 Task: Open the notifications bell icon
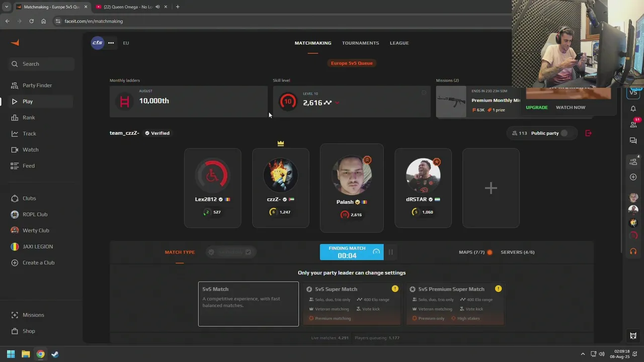pyautogui.click(x=633, y=109)
